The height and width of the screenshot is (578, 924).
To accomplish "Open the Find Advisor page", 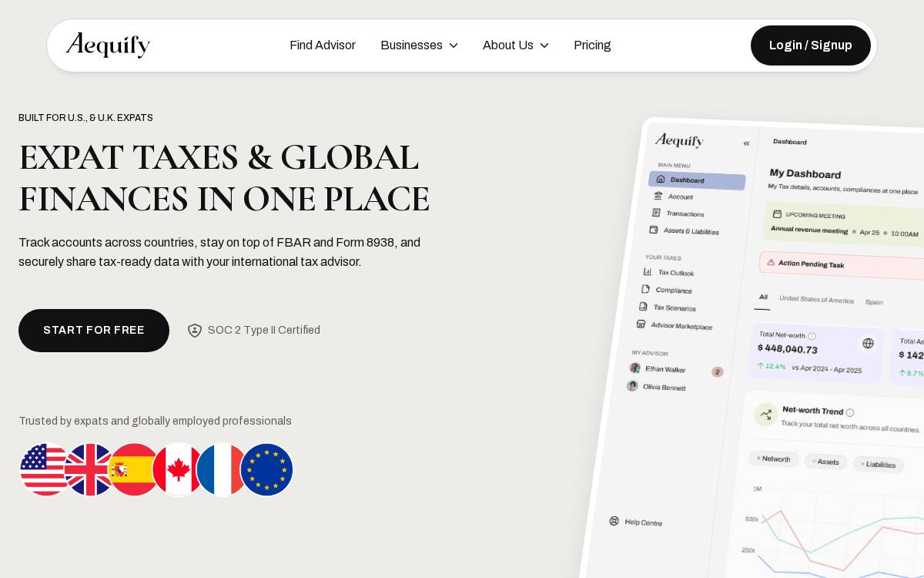I will tap(323, 45).
